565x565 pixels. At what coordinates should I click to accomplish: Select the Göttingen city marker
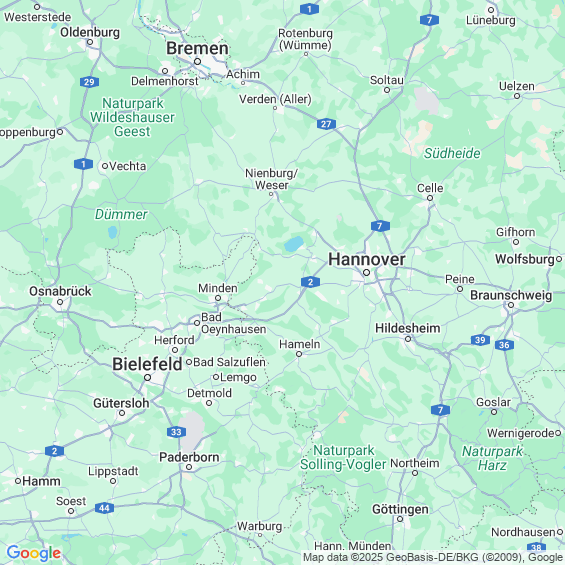pos(400,519)
